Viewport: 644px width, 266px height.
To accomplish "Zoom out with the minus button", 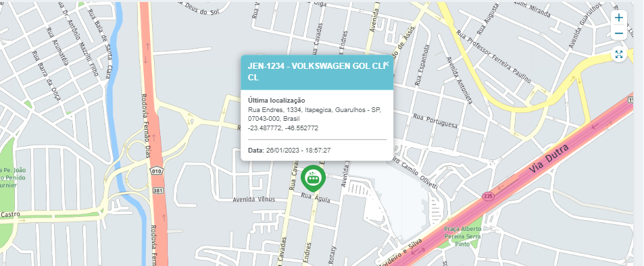I will point(619,33).
